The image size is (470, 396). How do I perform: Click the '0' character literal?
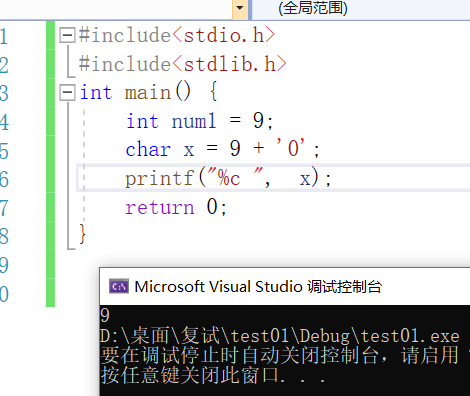[x=290, y=148]
